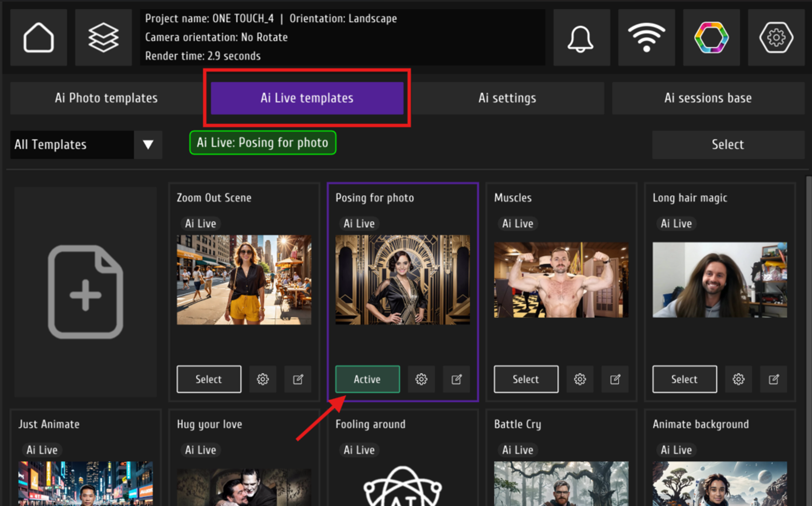Click the Animate background title

pyautogui.click(x=701, y=424)
